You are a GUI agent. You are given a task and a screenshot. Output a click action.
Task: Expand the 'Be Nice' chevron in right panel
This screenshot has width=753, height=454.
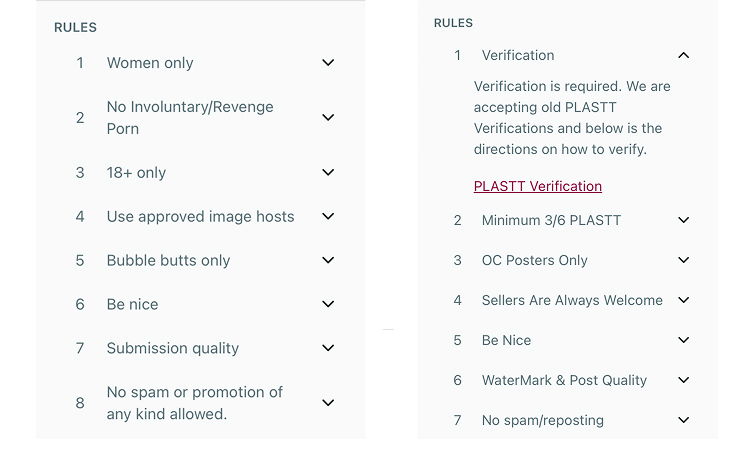[684, 341]
